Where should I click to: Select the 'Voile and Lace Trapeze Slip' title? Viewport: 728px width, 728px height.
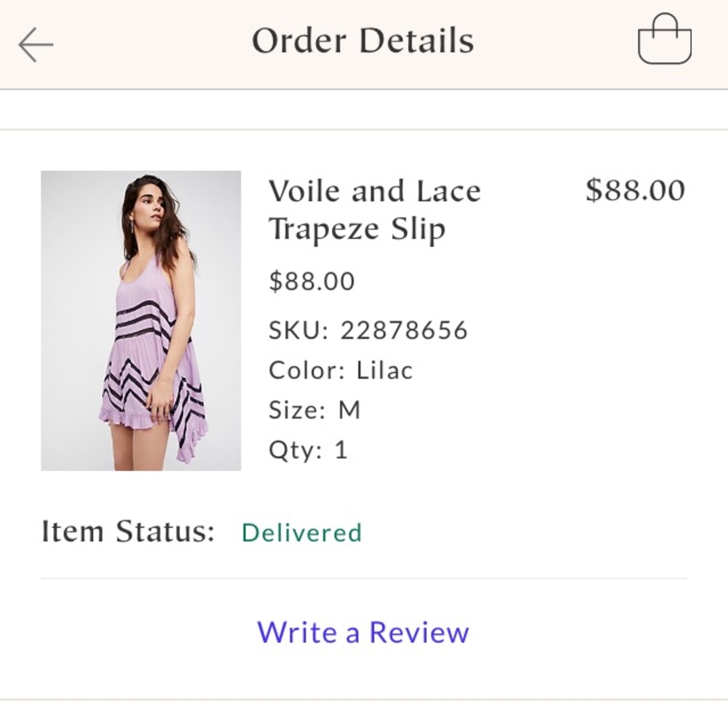click(373, 208)
